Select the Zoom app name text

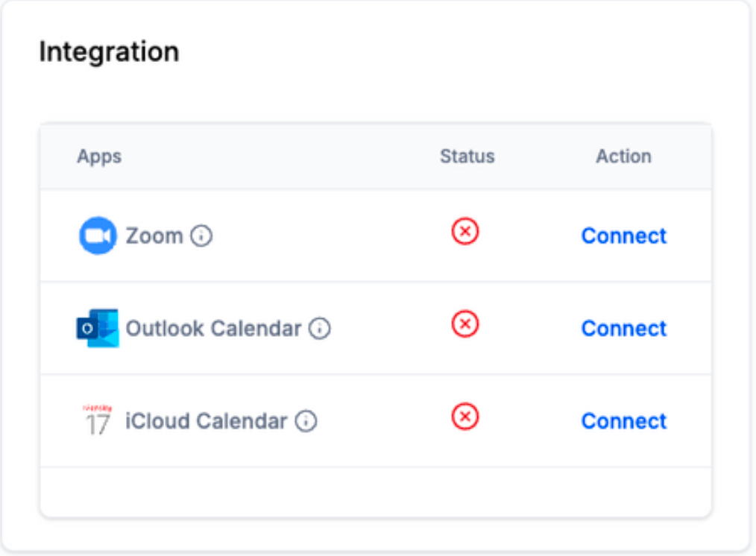[x=154, y=236]
